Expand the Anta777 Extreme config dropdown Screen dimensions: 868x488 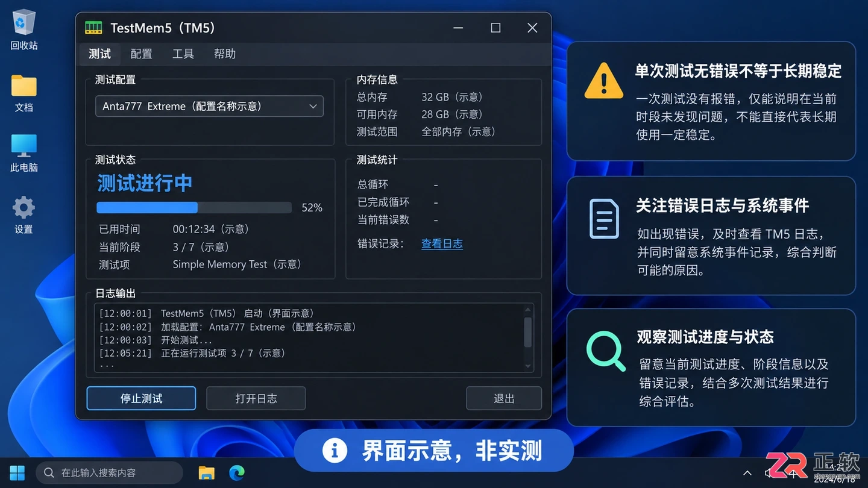pyautogui.click(x=209, y=106)
